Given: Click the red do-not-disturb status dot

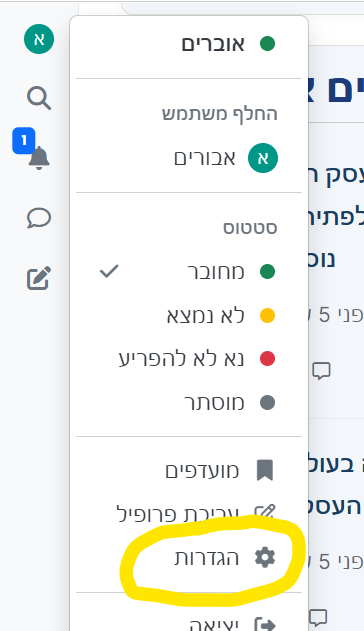Looking at the screenshot, I should click(x=267, y=359).
